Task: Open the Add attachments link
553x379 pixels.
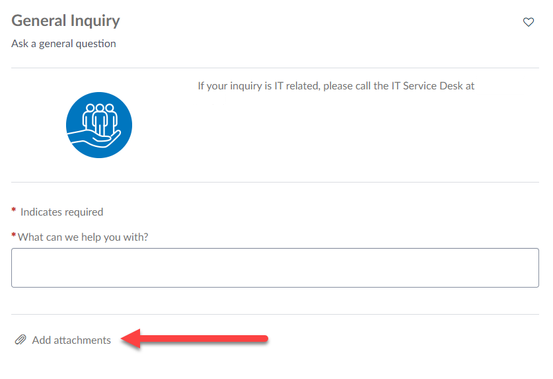Action: tap(71, 340)
